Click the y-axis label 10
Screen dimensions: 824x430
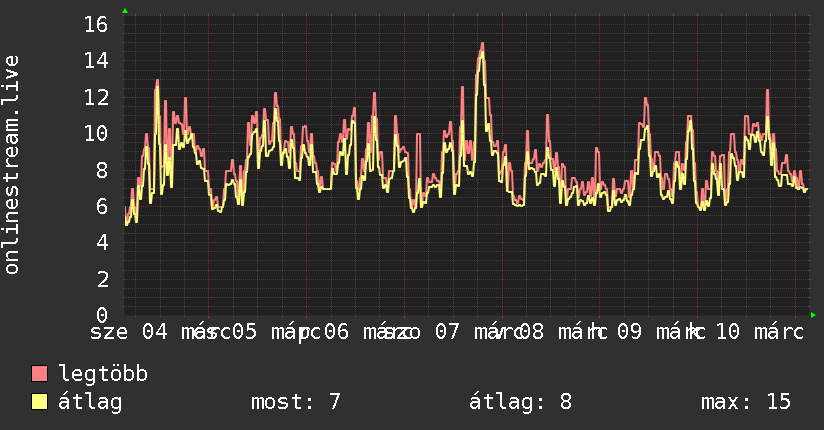96,133
